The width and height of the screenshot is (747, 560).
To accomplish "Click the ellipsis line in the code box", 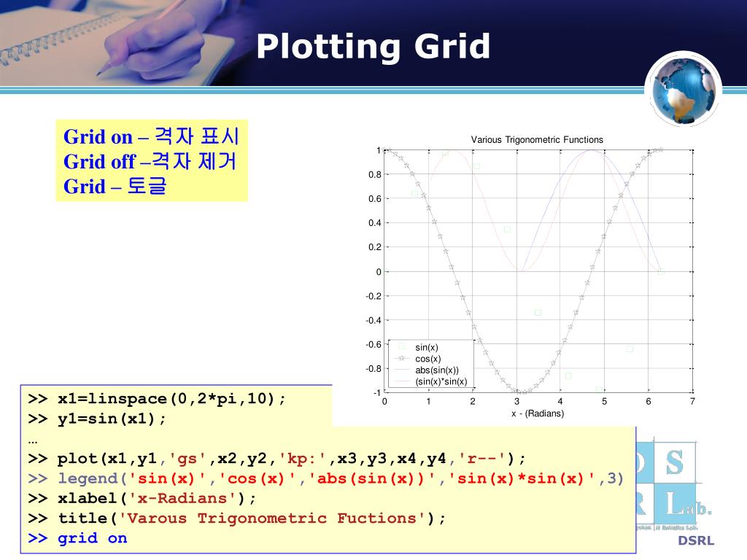I will click(32, 442).
